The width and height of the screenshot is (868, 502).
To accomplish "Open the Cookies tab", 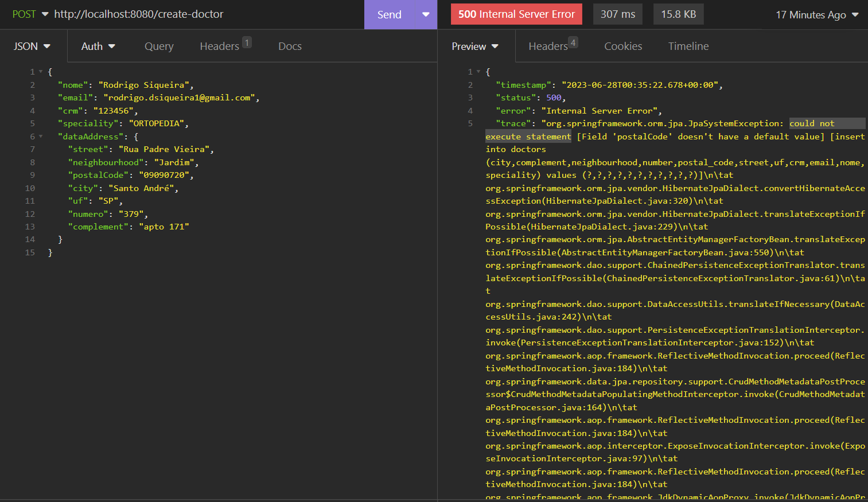I will point(623,46).
